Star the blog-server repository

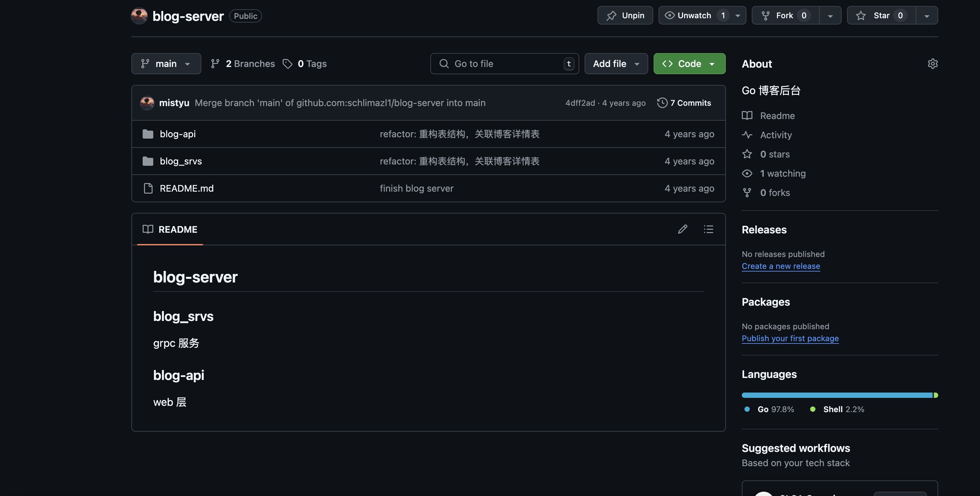881,16
